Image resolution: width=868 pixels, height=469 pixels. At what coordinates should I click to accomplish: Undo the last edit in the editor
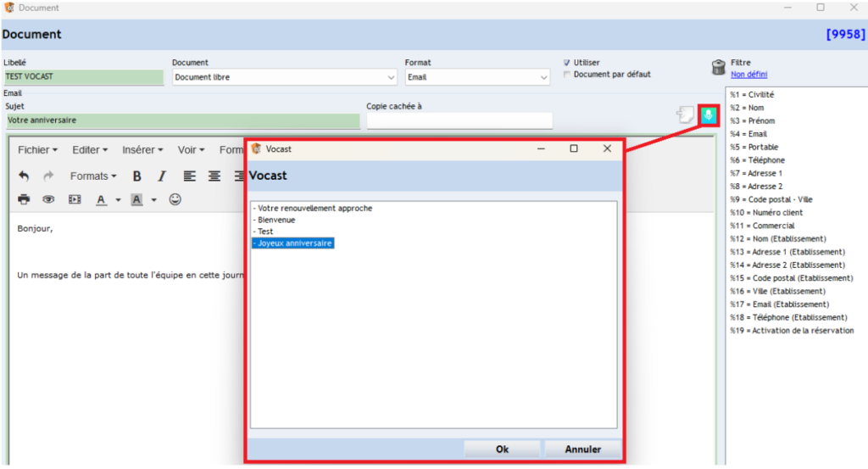coord(24,176)
